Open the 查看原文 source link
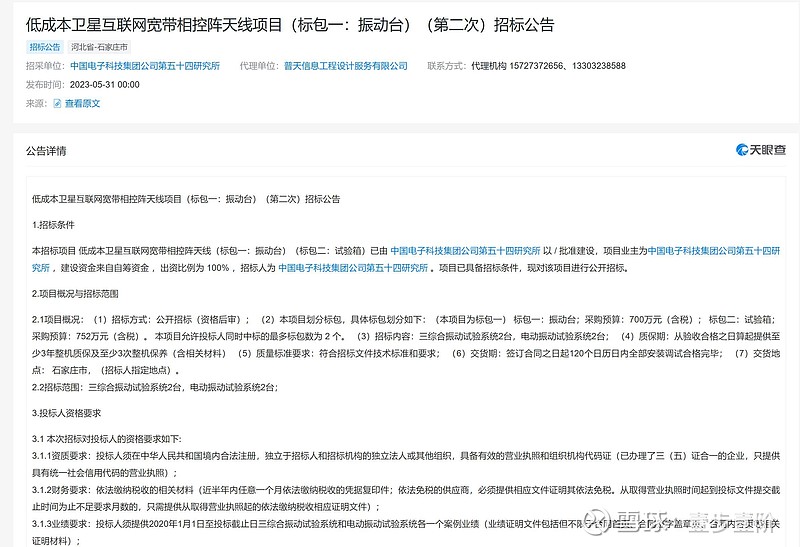The width and height of the screenshot is (800, 547). point(83,104)
